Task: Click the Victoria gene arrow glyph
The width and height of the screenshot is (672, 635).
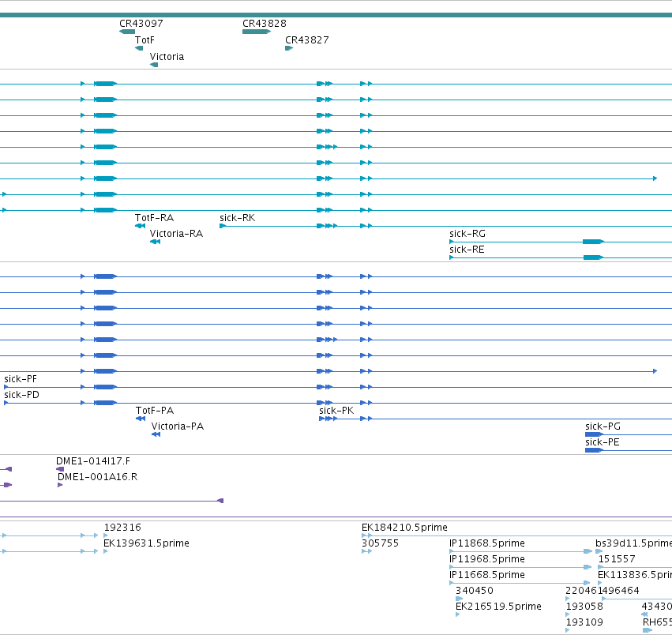Action: 154,65
